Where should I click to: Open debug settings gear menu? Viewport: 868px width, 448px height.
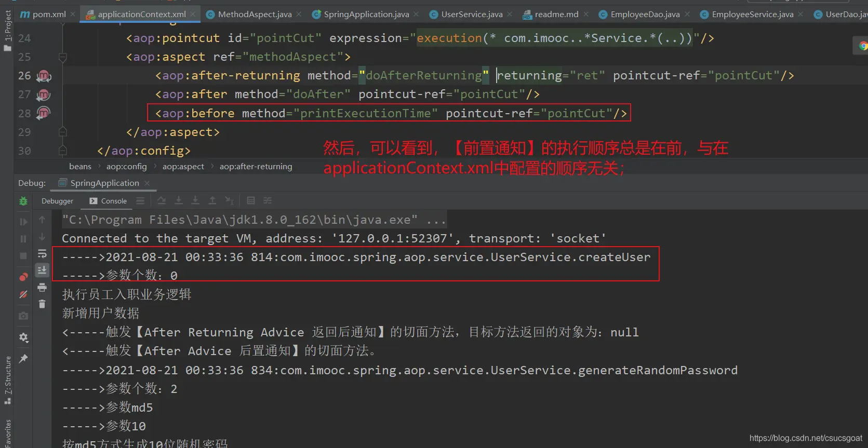pos(23,337)
